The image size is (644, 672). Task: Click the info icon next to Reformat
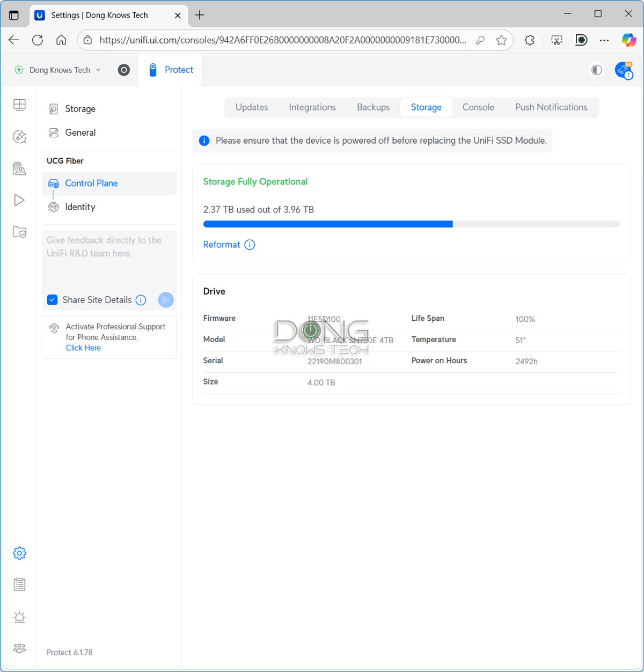[x=250, y=245]
